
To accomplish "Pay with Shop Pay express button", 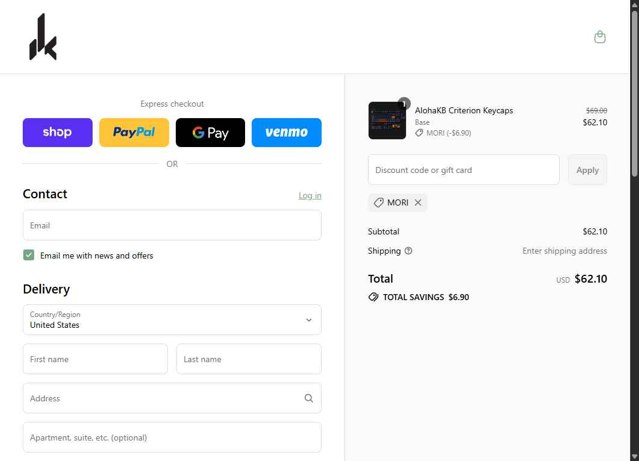I will [57, 132].
